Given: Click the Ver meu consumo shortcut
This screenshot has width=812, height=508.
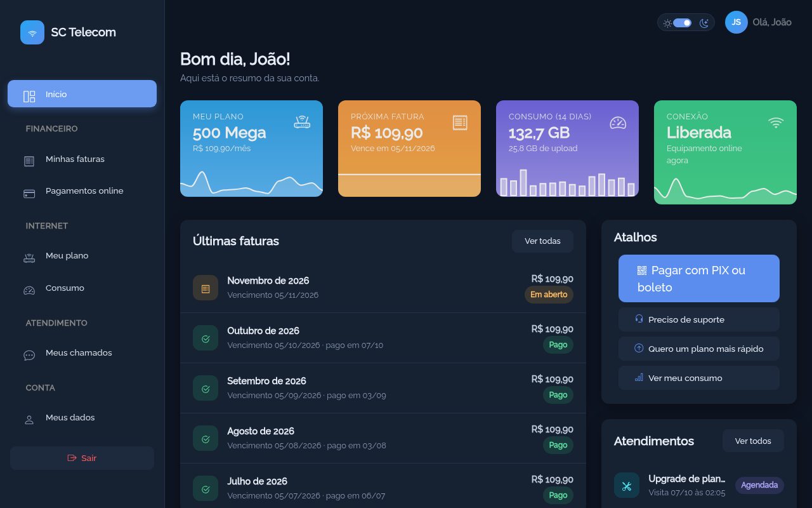Looking at the screenshot, I should pos(699,378).
